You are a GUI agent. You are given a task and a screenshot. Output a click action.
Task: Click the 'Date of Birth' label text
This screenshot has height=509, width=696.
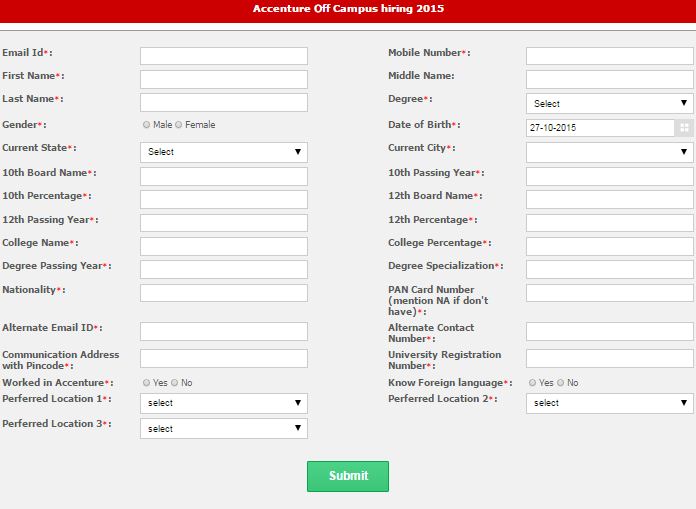pyautogui.click(x=420, y=125)
